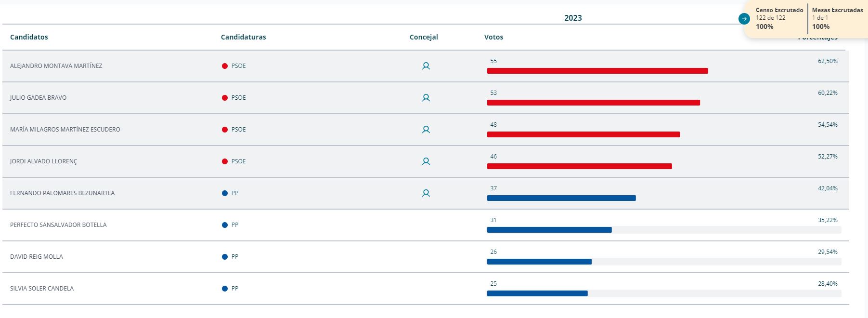Click concejal icon for Fernando Palomares Bezunartea
The image size is (868, 318).
[x=426, y=193]
